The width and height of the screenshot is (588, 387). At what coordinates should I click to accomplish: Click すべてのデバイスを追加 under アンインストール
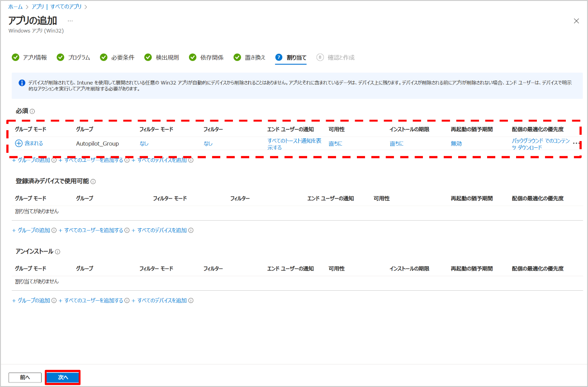pyautogui.click(x=159, y=300)
